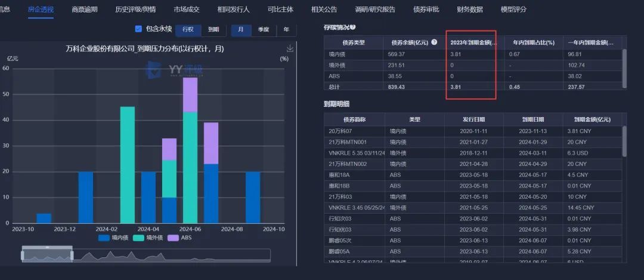
Task: Toggle the 境外债 legend series
Action: pos(148,238)
